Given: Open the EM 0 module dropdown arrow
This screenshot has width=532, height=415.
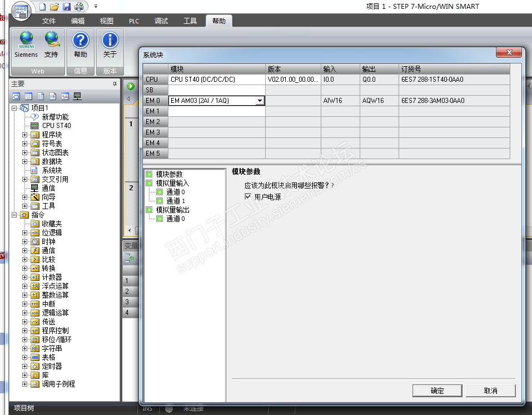Looking at the screenshot, I should pos(260,101).
